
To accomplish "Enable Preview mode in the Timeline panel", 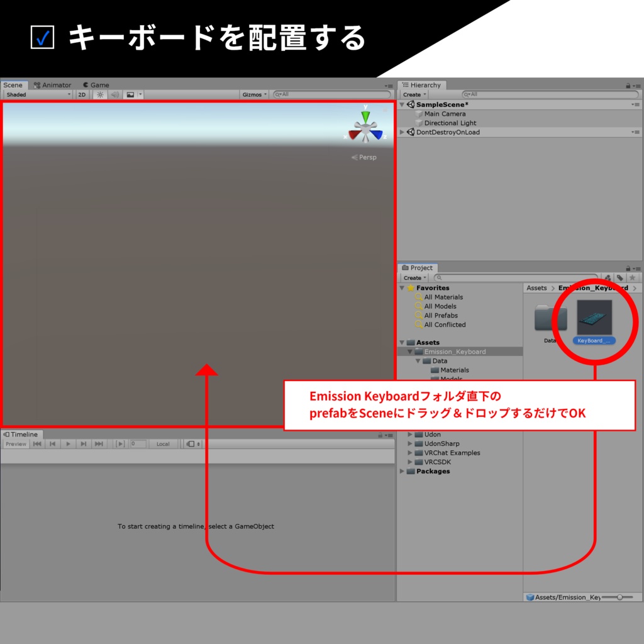I will coord(15,443).
